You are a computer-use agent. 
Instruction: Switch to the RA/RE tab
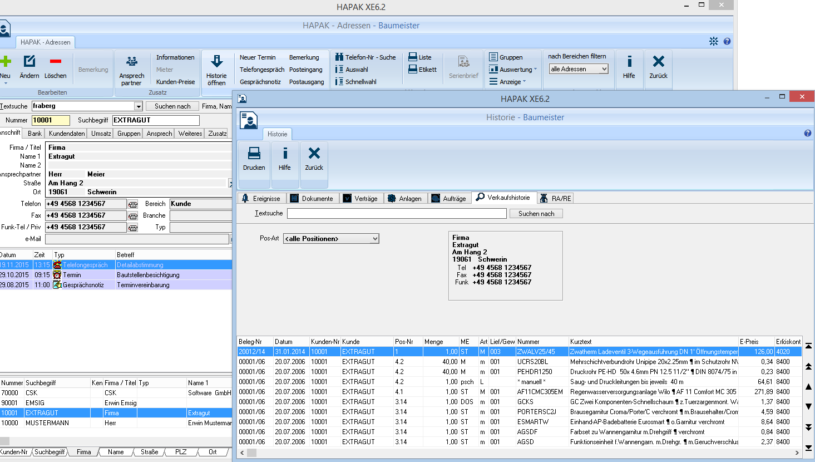click(556, 199)
